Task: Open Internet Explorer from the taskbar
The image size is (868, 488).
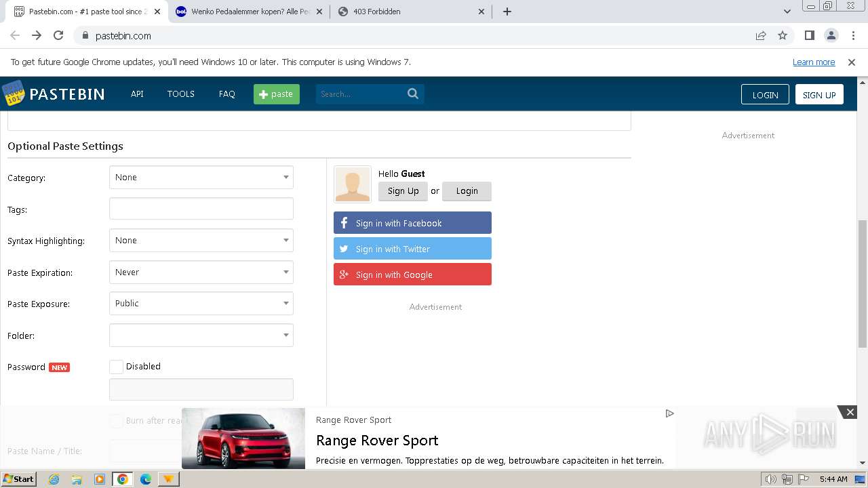Action: 54,479
